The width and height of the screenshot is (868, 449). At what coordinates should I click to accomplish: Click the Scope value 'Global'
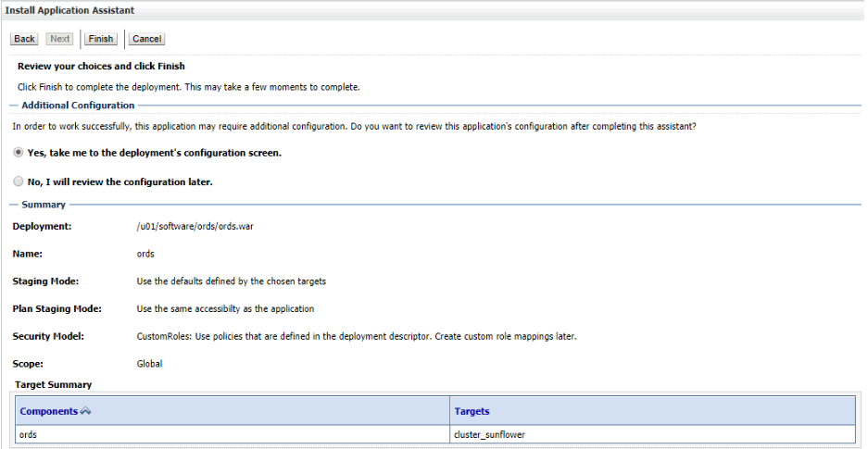click(149, 364)
